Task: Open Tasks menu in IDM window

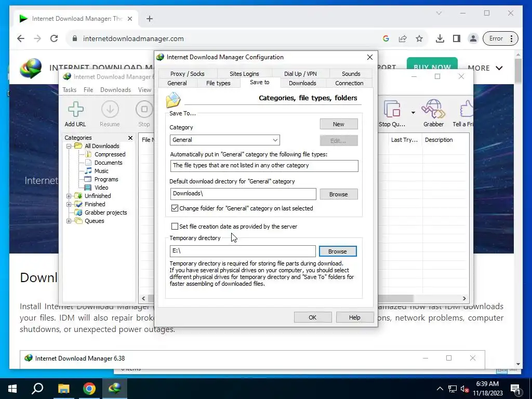Action: click(69, 90)
